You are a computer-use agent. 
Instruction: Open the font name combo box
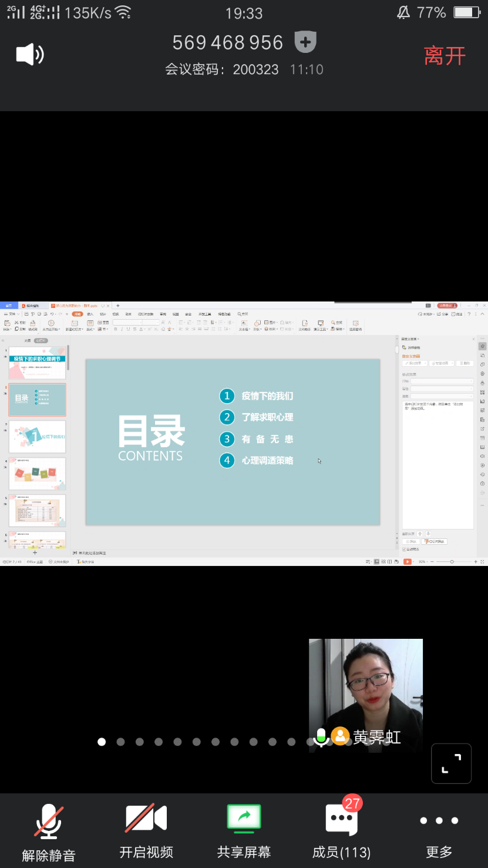pyautogui.click(x=127, y=323)
